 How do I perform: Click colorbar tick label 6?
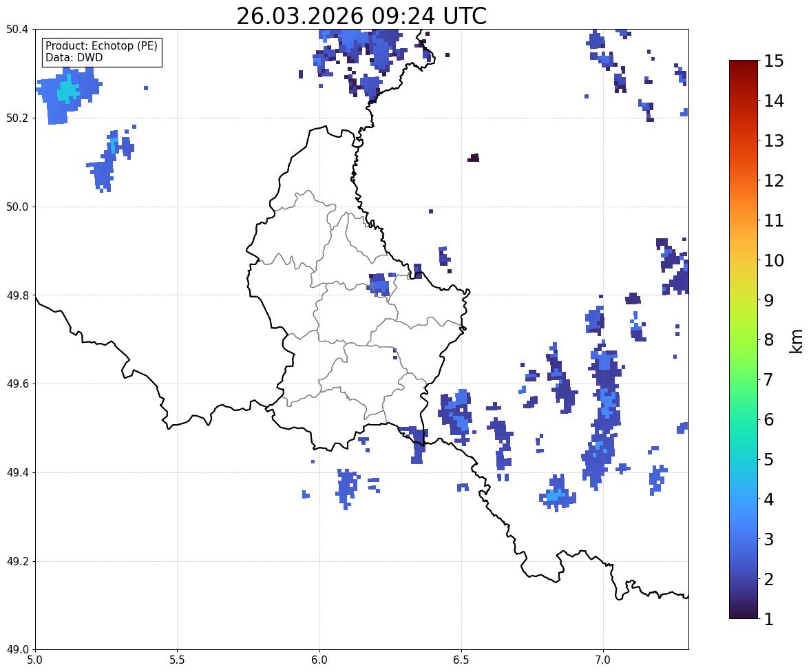(768, 419)
